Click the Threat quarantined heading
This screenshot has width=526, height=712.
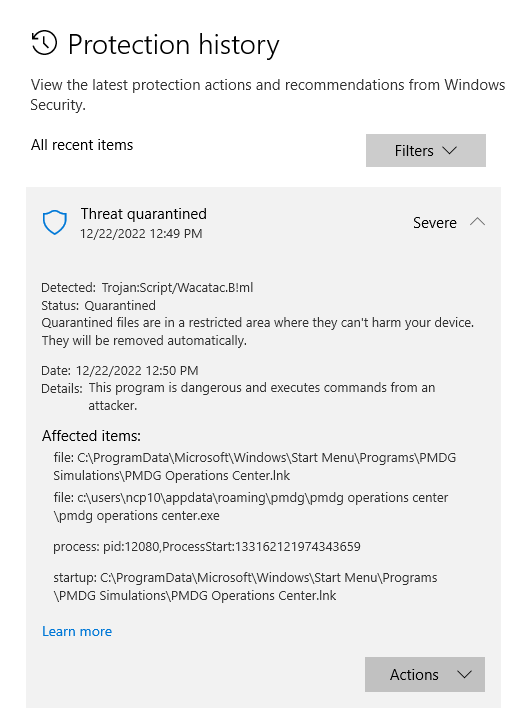[x=144, y=213]
